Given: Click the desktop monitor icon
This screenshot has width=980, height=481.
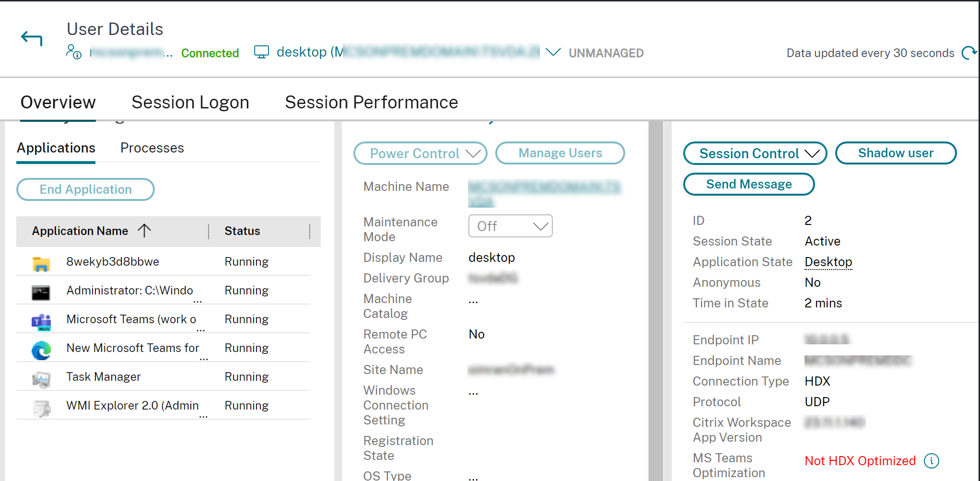Looking at the screenshot, I should pyautogui.click(x=261, y=52).
